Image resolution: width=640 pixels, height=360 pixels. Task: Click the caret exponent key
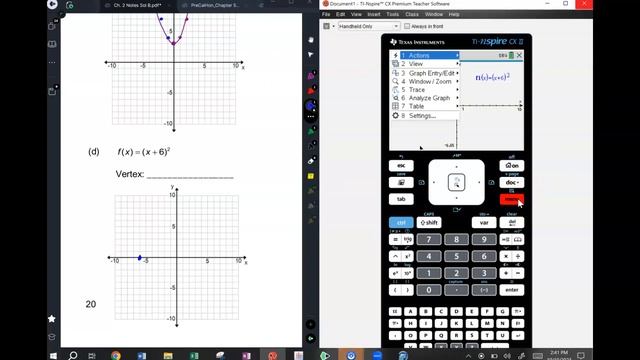395,256
